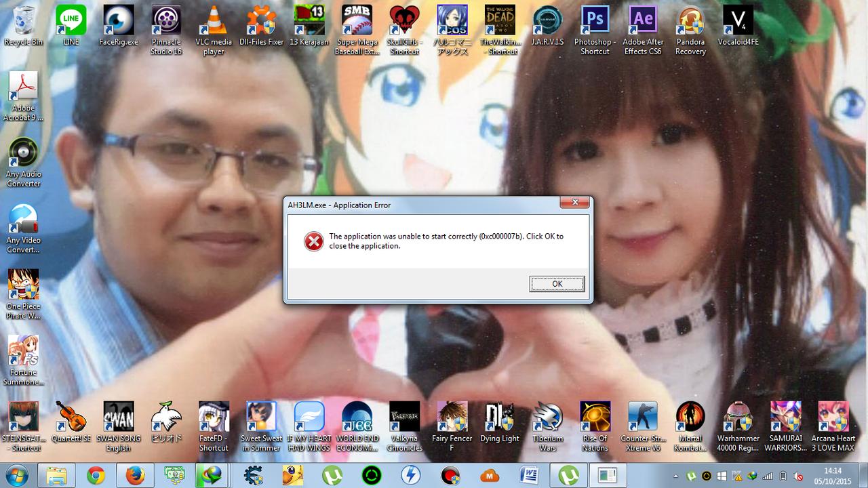Close the AH3LM.exe error dialog

tap(574, 203)
